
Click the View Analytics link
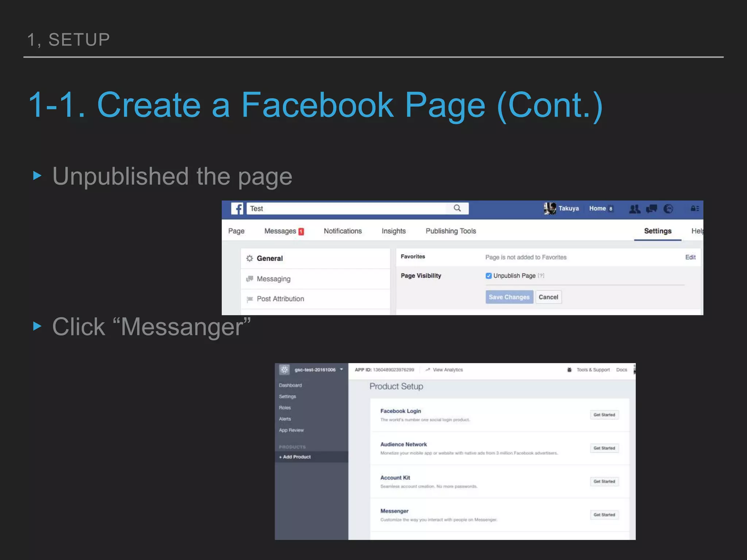pyautogui.click(x=448, y=370)
